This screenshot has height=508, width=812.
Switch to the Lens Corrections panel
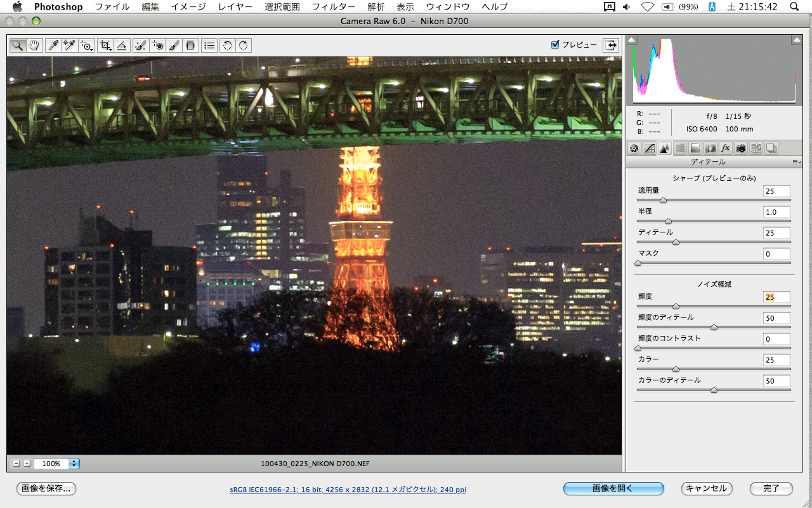point(710,148)
